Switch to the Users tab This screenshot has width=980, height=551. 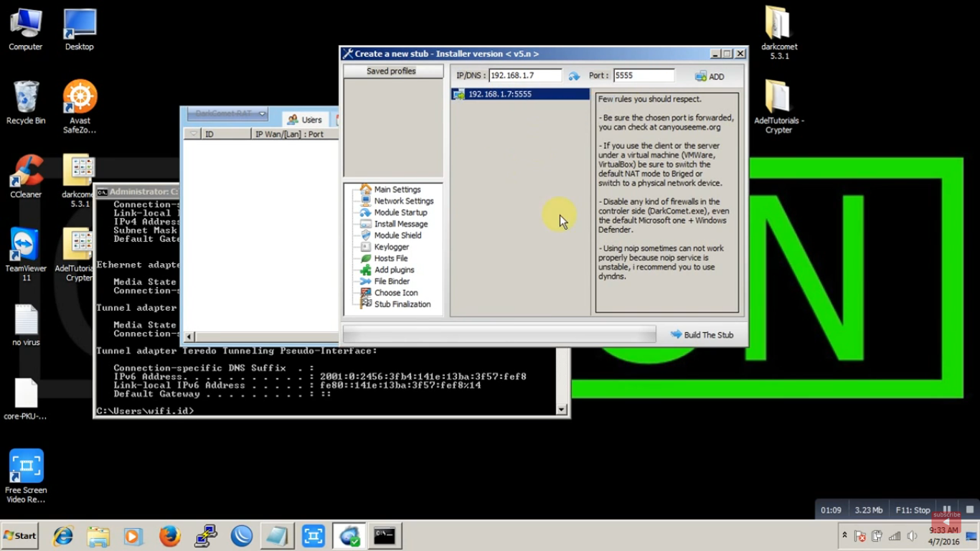click(306, 120)
